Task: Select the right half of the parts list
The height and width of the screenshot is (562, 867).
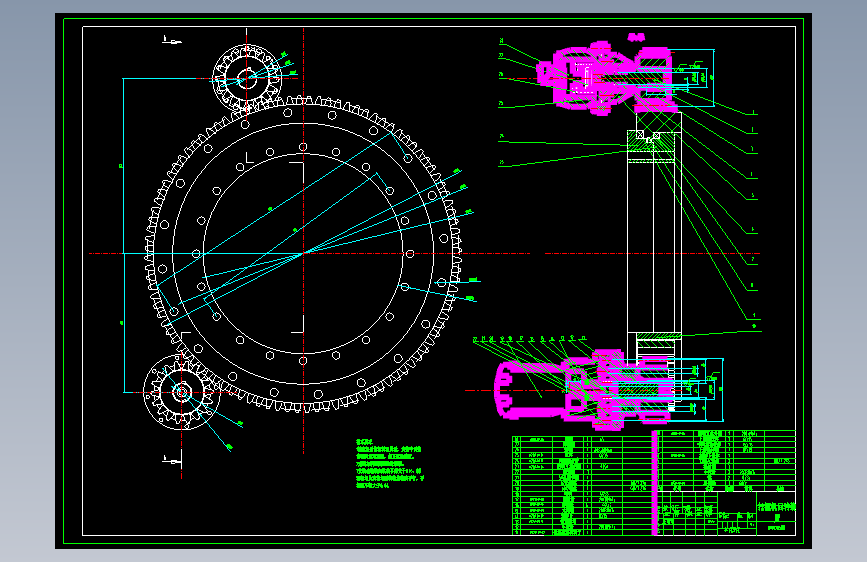Action: click(726, 461)
